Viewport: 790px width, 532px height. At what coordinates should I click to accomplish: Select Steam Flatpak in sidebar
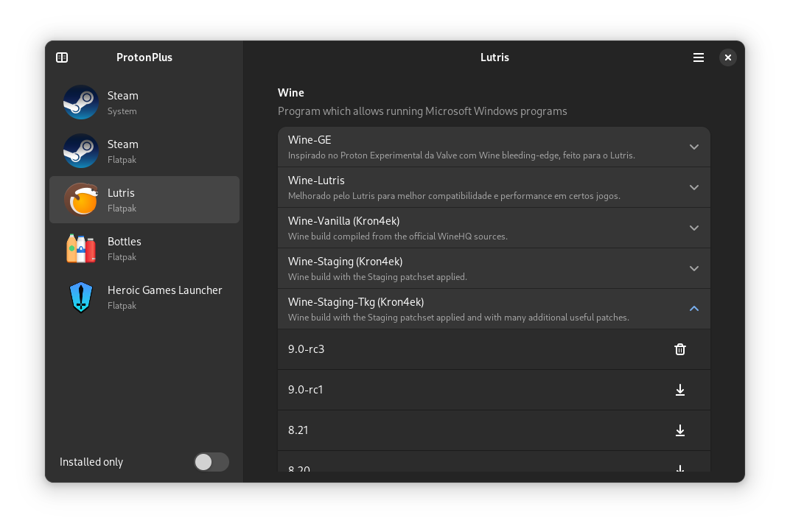tap(144, 150)
